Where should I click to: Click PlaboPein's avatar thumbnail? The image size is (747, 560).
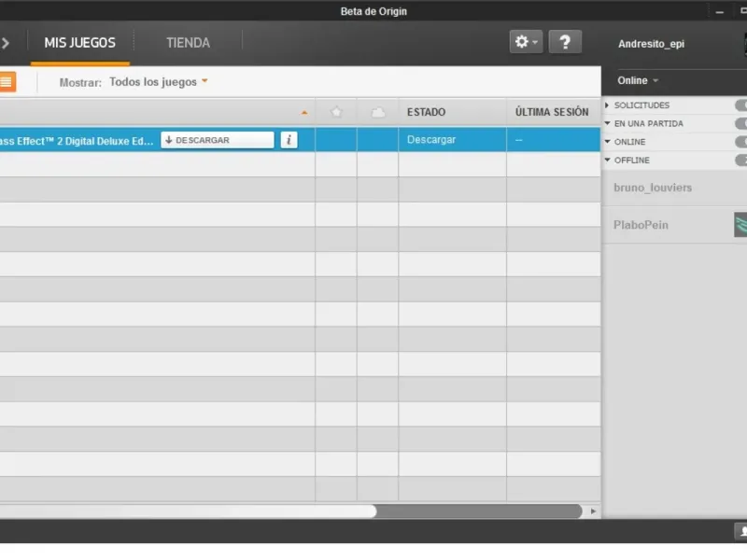pyautogui.click(x=740, y=225)
